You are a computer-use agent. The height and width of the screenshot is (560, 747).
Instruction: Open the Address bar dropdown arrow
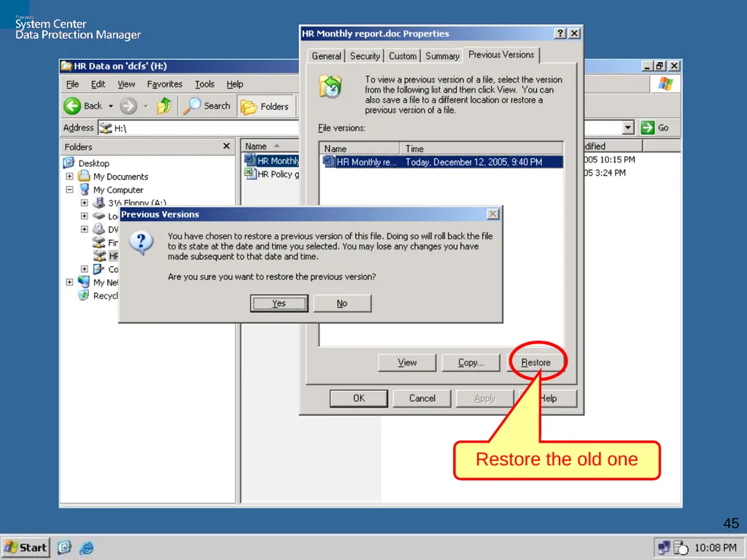[x=628, y=128]
